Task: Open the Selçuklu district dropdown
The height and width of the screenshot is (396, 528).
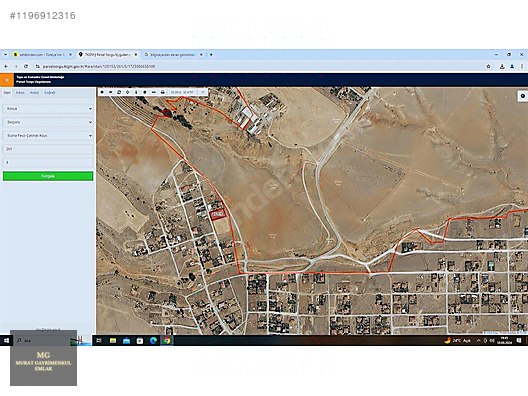Action: coord(48,122)
